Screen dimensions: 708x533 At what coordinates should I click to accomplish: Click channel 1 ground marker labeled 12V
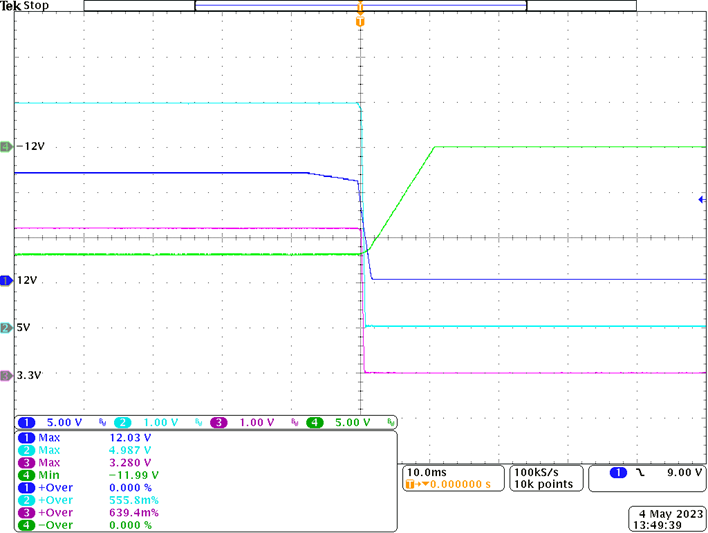6,281
